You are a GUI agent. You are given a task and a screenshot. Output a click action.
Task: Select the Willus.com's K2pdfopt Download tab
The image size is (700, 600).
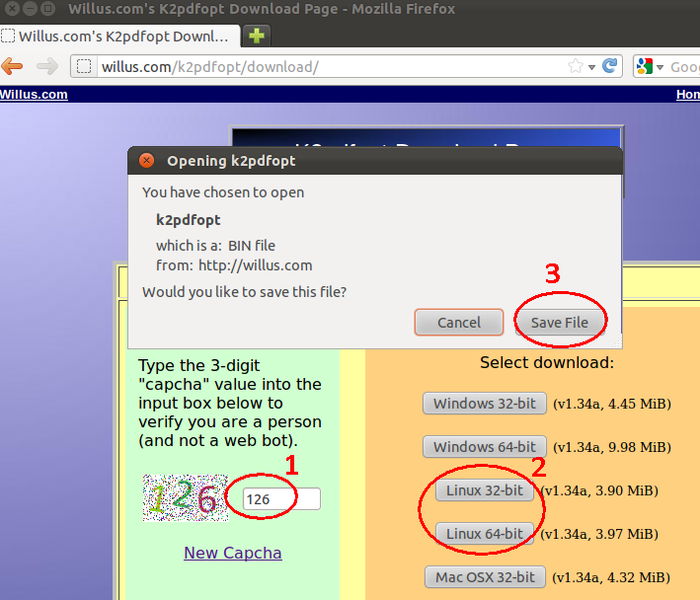[119, 37]
